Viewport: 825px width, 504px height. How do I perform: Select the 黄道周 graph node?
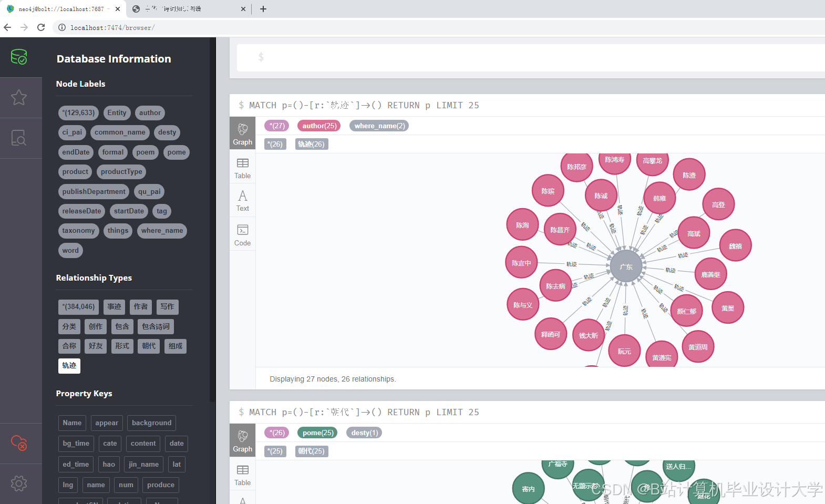(x=698, y=347)
